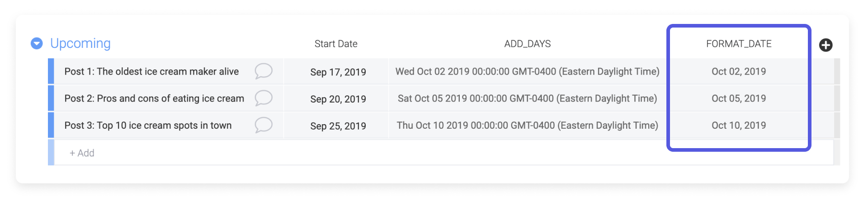Image resolution: width=868 pixels, height=210 pixels.
Task: Click the + Add item field
Action: click(x=82, y=153)
